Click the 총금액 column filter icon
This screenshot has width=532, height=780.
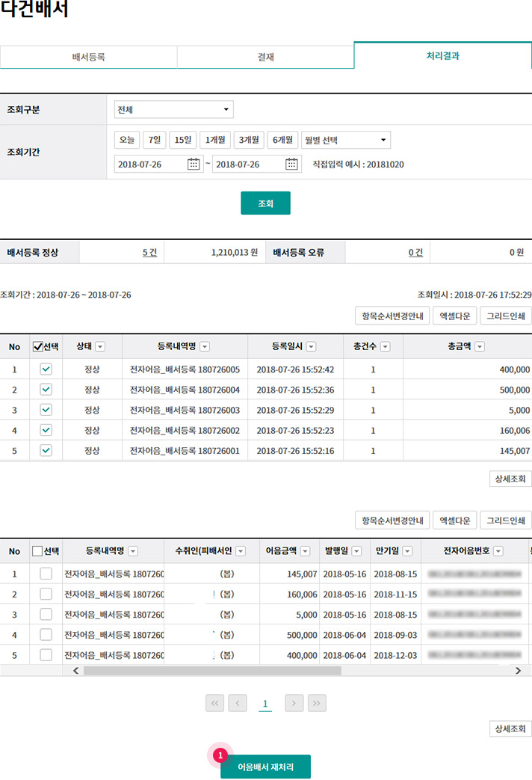(480, 346)
